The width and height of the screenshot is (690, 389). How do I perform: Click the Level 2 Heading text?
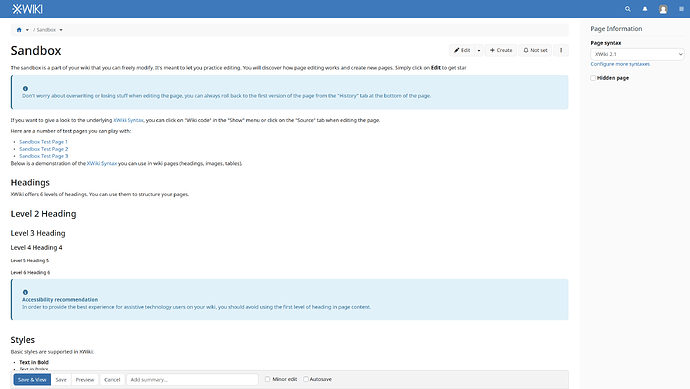[43, 214]
